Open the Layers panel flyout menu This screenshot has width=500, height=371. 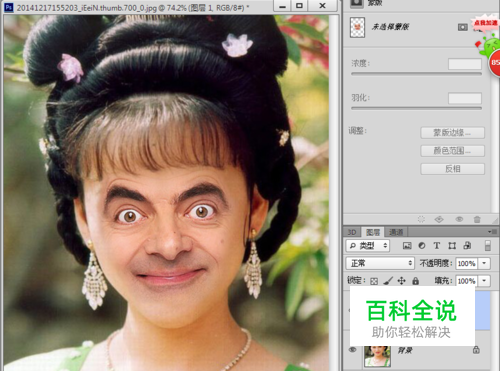pyautogui.click(x=492, y=231)
